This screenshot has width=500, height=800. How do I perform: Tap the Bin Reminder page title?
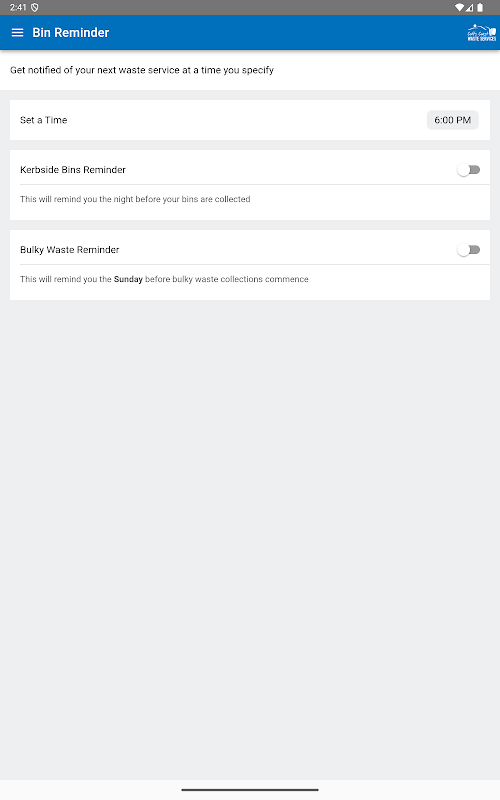click(70, 33)
